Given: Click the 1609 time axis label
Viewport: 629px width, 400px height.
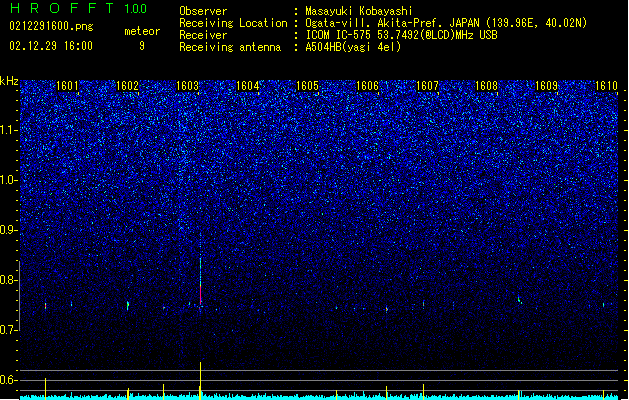Looking at the screenshot, I should tap(546, 85).
